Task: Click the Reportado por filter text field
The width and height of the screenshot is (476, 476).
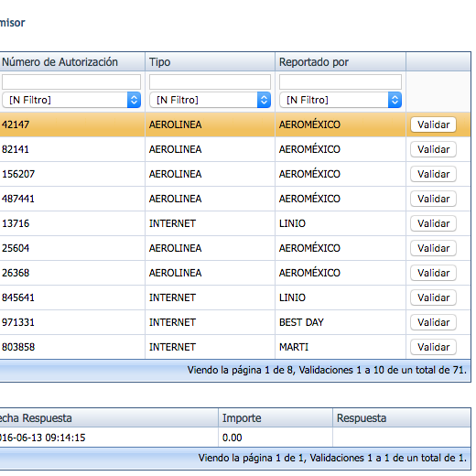Action: point(341,81)
